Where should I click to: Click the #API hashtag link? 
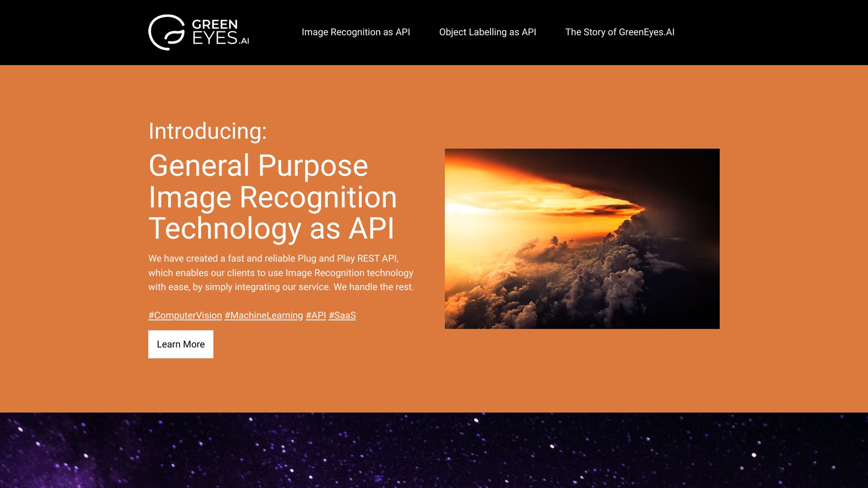coord(316,315)
